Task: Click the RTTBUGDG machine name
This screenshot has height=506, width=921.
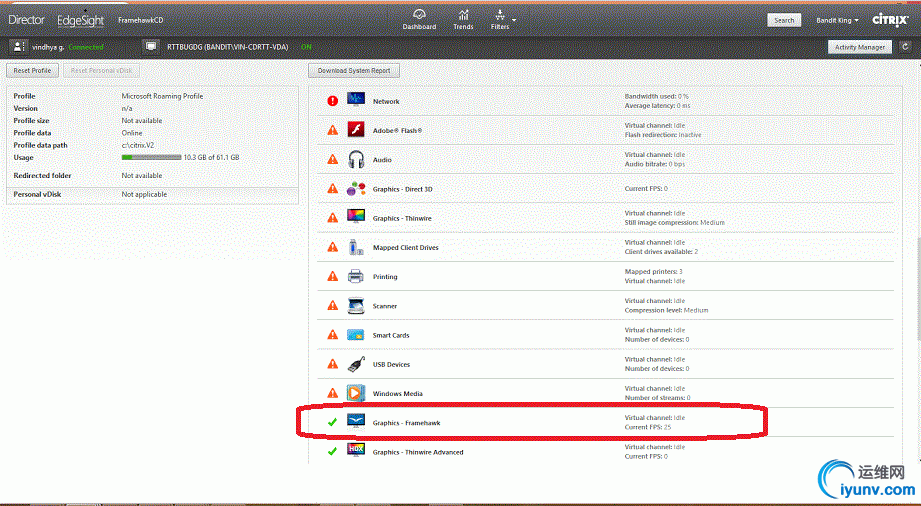Action: pyautogui.click(x=228, y=47)
